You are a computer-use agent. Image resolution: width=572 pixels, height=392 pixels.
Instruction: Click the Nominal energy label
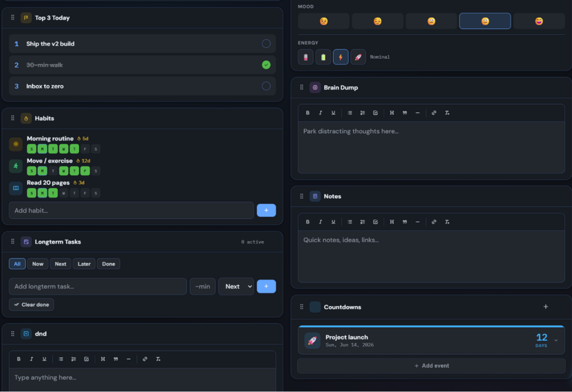380,57
